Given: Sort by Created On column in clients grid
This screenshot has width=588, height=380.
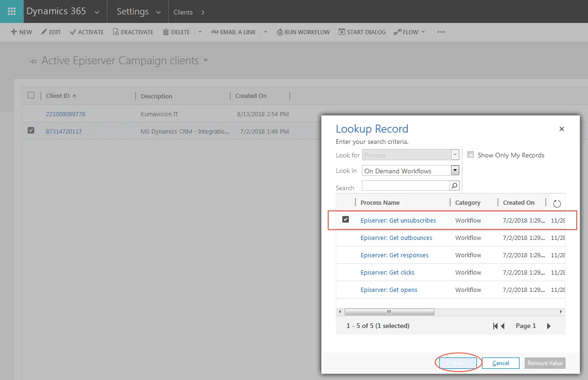Looking at the screenshot, I should point(251,96).
